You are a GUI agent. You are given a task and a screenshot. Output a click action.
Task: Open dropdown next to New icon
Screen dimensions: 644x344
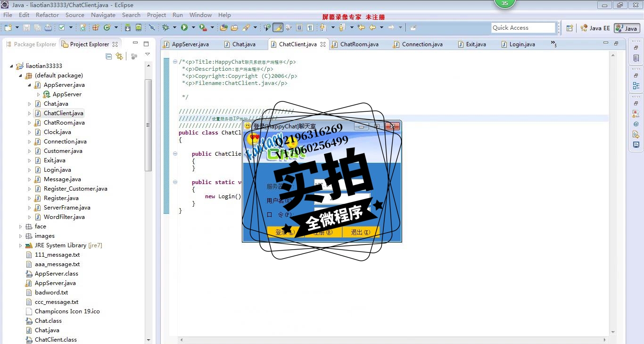coord(17,28)
